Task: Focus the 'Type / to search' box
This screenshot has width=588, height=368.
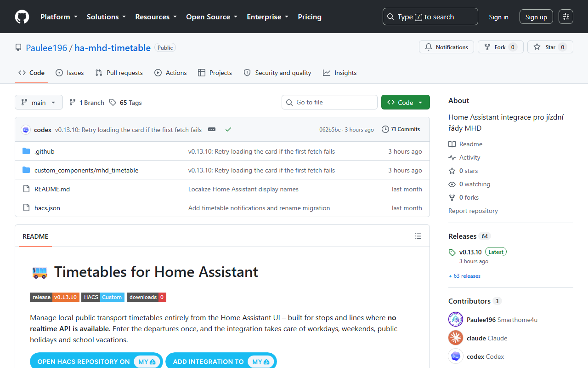Action: click(x=430, y=17)
